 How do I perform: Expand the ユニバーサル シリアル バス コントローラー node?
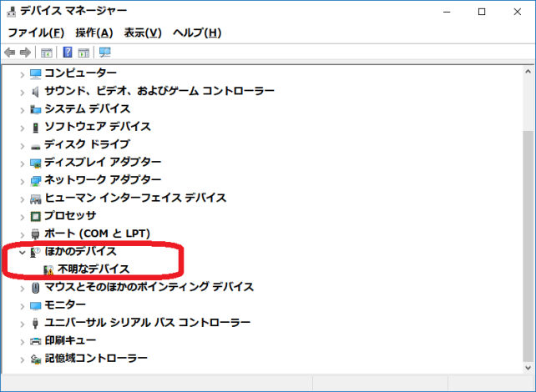tap(23, 324)
